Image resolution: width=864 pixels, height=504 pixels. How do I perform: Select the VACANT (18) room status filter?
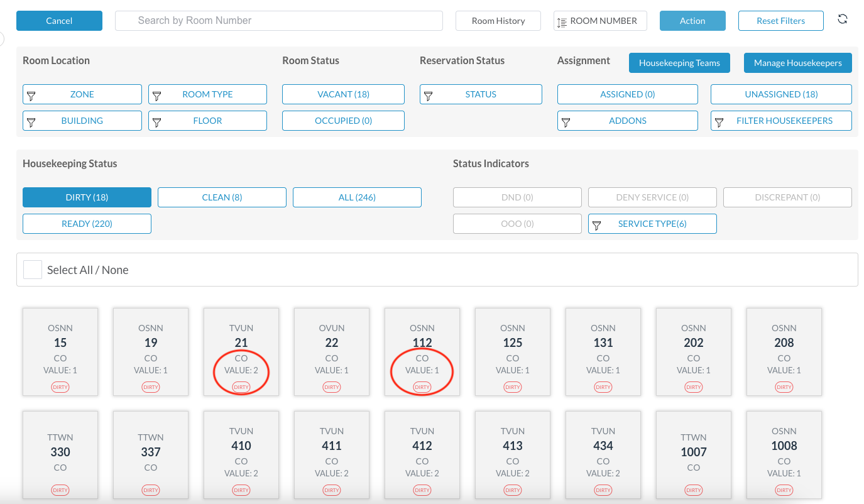pyautogui.click(x=343, y=94)
